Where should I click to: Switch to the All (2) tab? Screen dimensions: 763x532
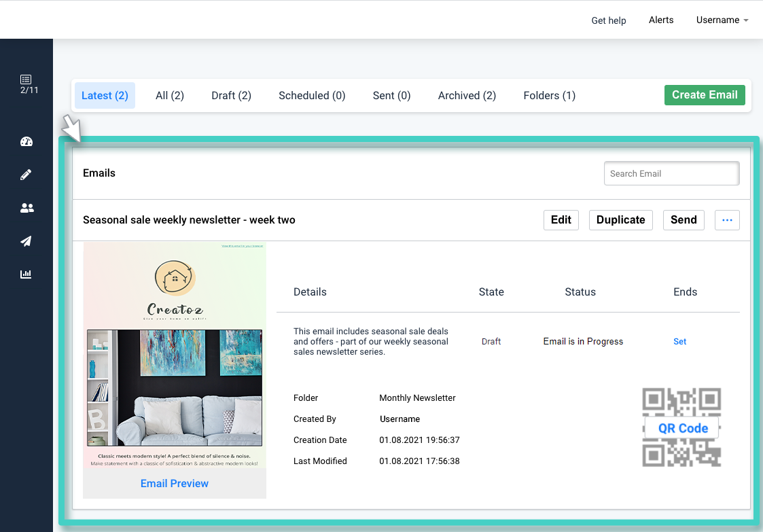click(x=170, y=95)
